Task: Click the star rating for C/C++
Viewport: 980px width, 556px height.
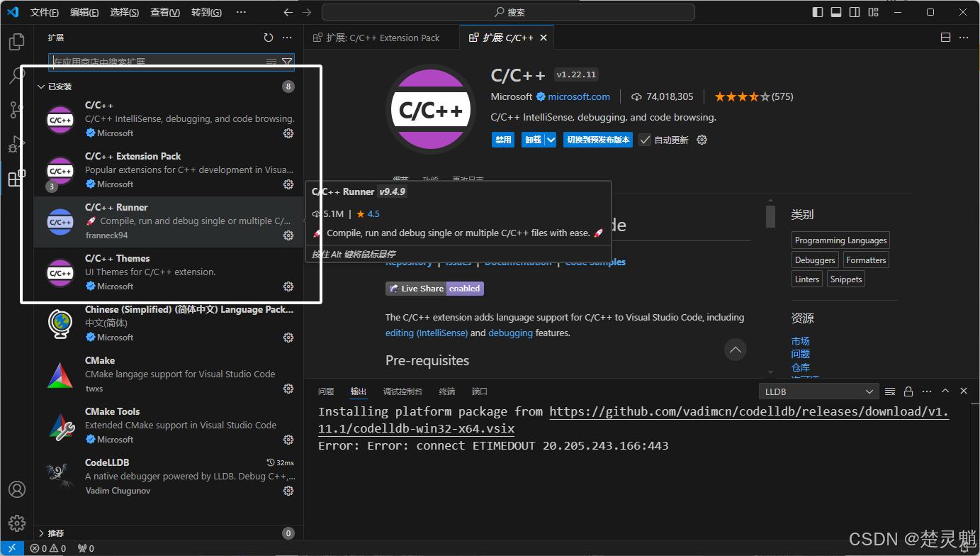Action: pyautogui.click(x=754, y=96)
